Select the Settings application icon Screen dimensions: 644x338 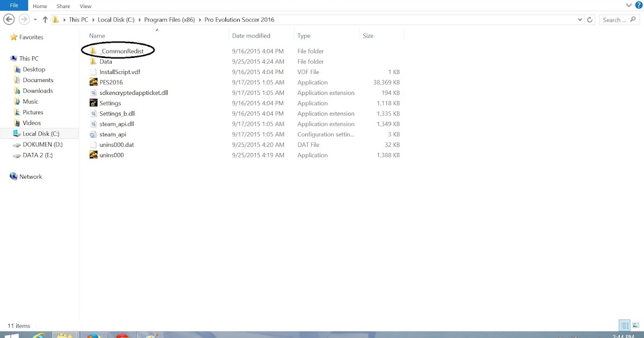pyautogui.click(x=93, y=103)
